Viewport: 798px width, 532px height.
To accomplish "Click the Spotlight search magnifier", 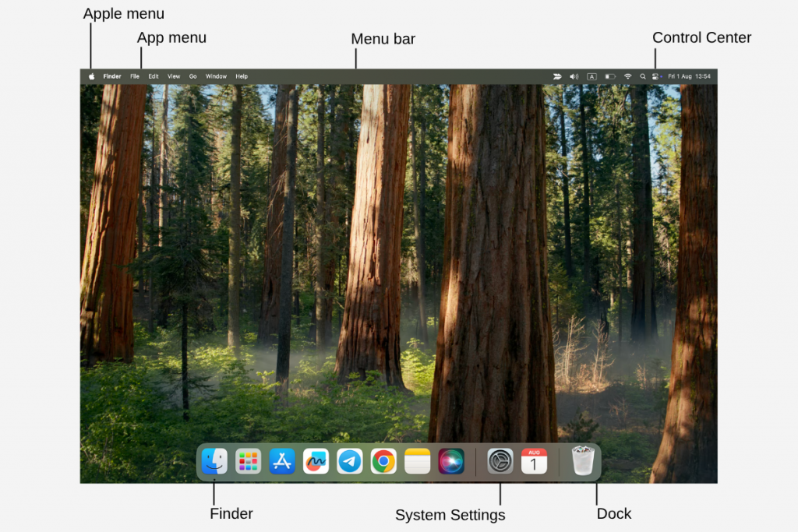I will point(642,76).
